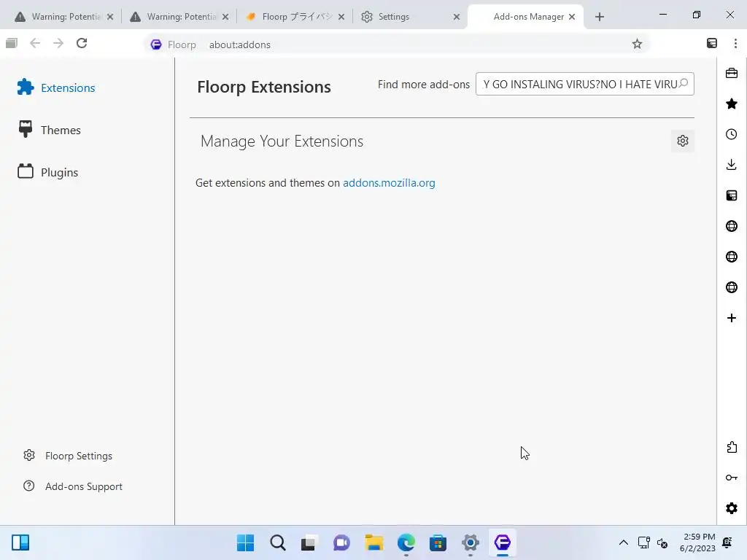
Task: Add a new web panel with plus icon
Action: [x=732, y=318]
